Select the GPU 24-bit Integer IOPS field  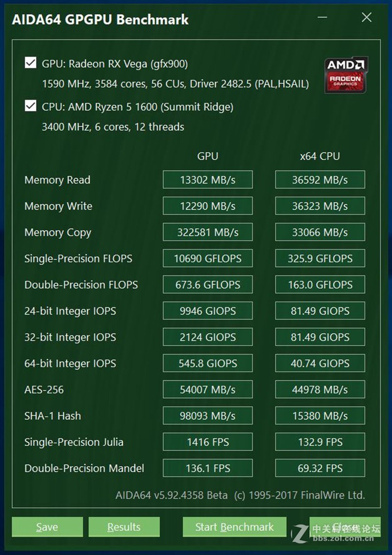pyautogui.click(x=207, y=311)
